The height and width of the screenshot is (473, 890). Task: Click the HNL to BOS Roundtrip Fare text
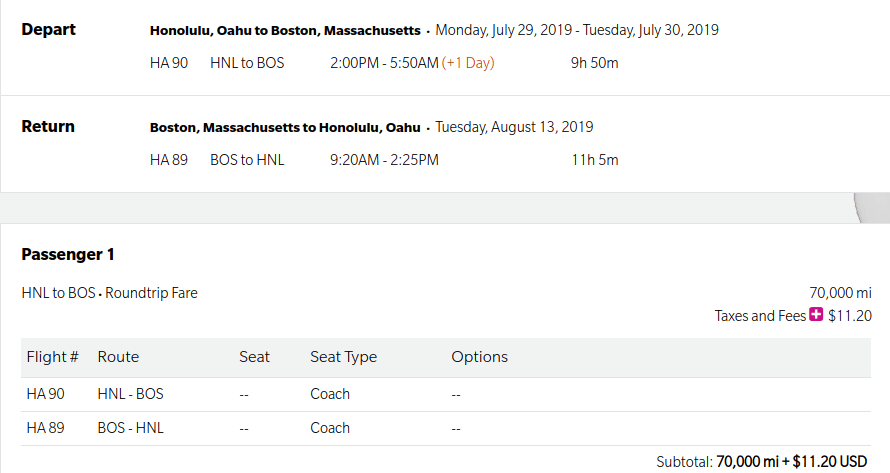click(110, 293)
